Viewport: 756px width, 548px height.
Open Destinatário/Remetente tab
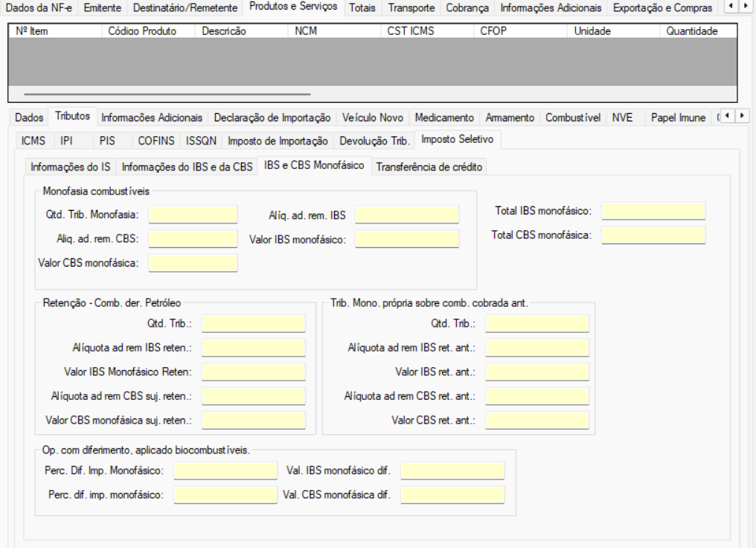(185, 8)
